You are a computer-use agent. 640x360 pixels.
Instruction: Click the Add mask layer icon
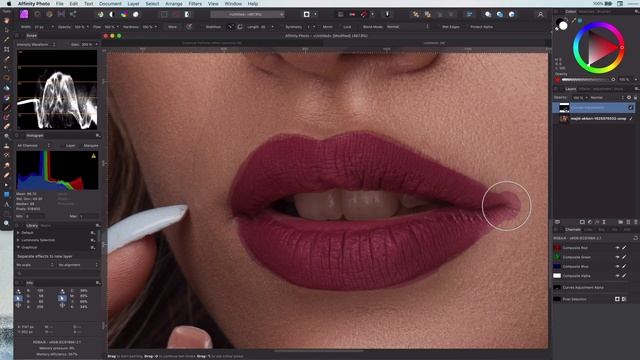(582, 222)
